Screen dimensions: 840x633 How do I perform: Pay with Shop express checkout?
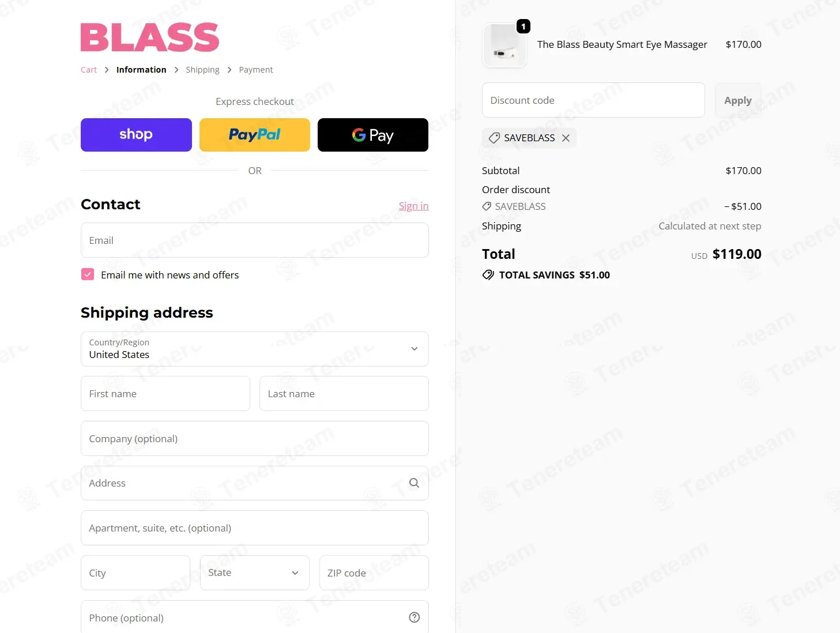pyautogui.click(x=136, y=135)
